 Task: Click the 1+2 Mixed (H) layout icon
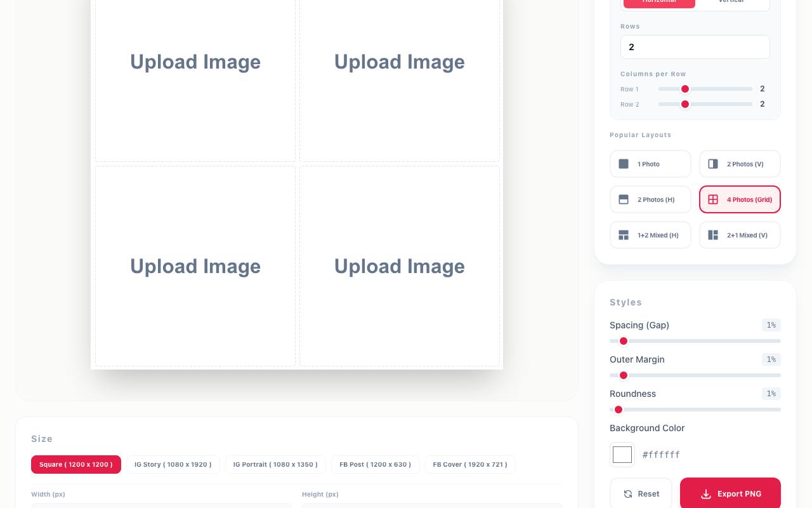pyautogui.click(x=624, y=235)
